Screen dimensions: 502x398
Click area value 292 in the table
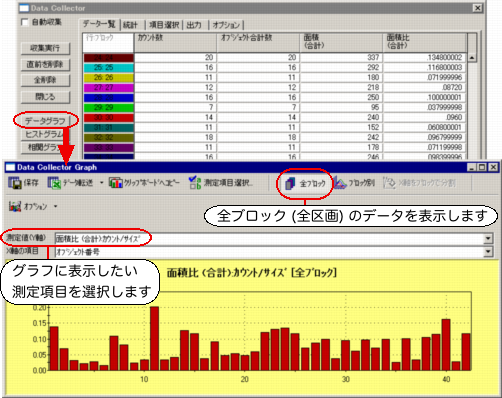coord(373,67)
